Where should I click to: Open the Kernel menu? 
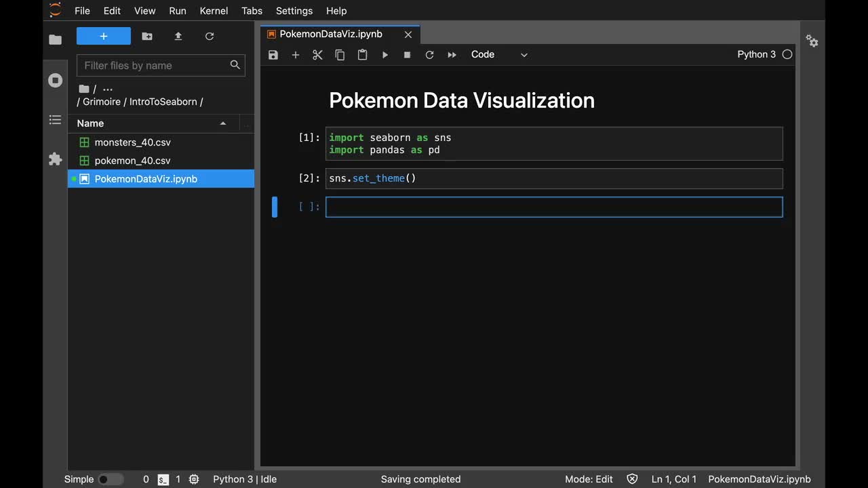214,11
